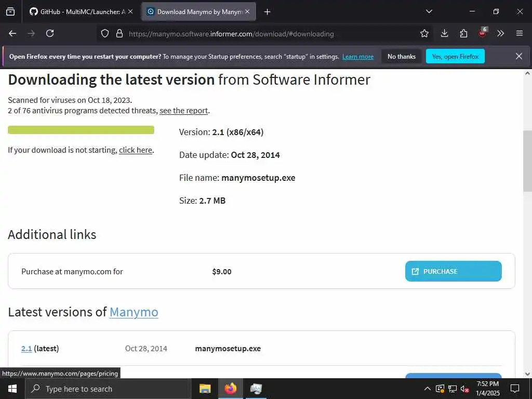The height and width of the screenshot is (399, 532).
Task: Click the $9.00 price text
Action: click(222, 272)
